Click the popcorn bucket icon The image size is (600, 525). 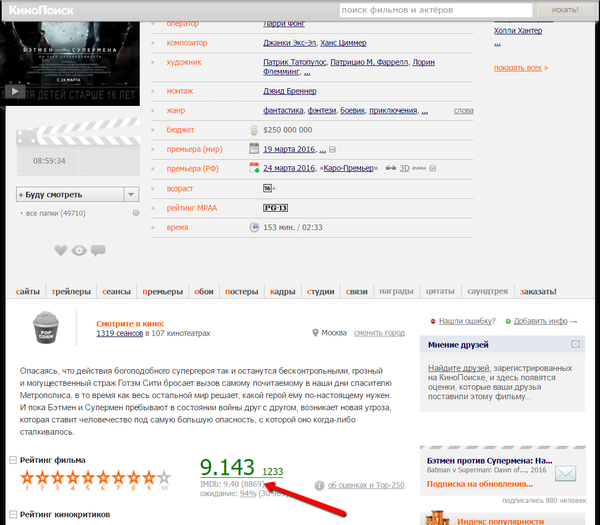[46, 327]
